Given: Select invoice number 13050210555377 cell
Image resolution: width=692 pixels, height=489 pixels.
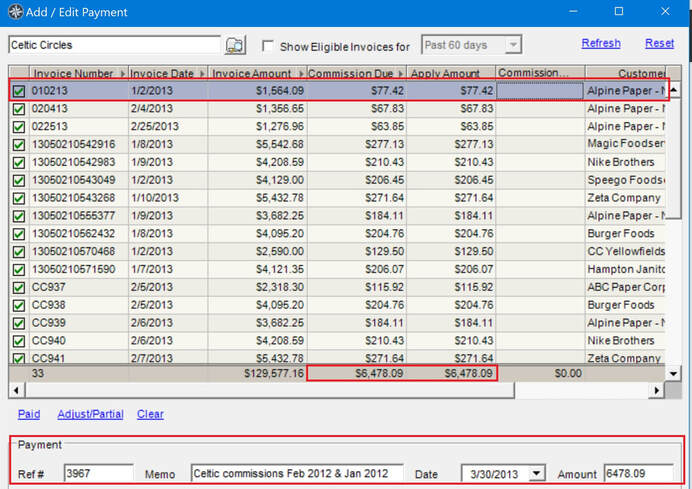Looking at the screenshot, I should tap(79, 216).
